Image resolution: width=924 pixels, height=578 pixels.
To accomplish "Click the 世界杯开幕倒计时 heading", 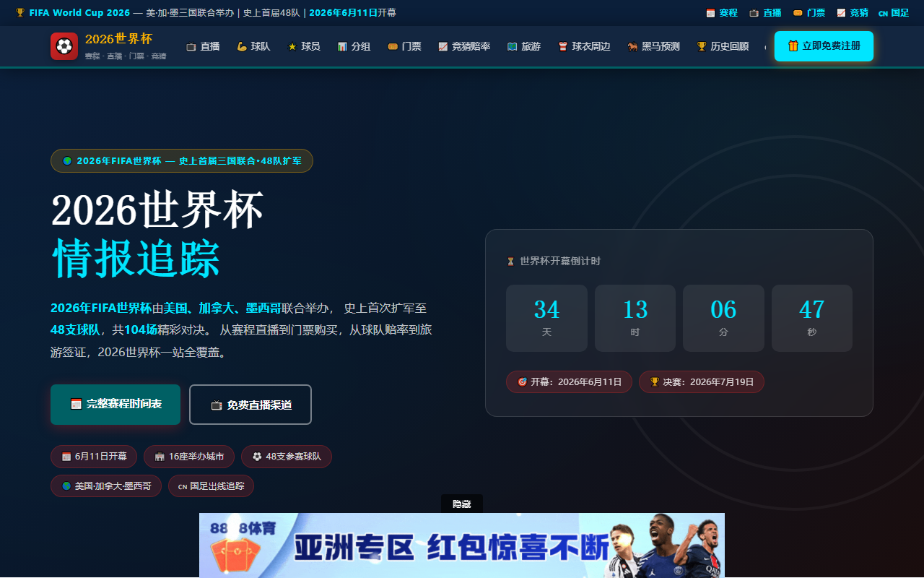I will 560,261.
